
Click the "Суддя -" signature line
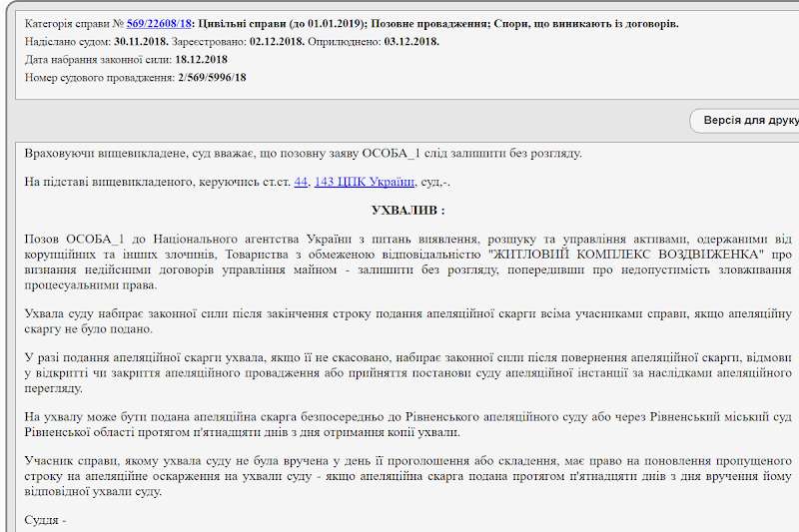[44, 520]
